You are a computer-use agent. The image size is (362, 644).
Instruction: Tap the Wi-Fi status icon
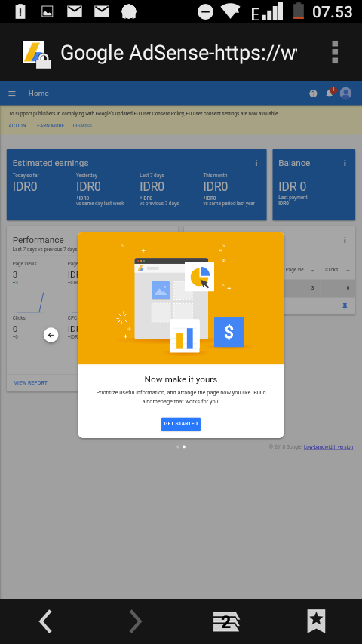click(x=231, y=11)
